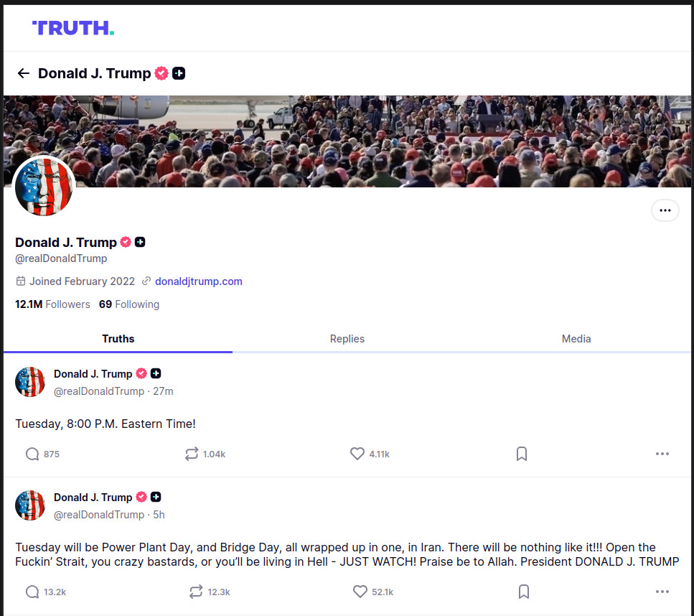Click the back arrow beside Donald J. Trump
Viewport: 694px width, 616px height.
[x=23, y=73]
